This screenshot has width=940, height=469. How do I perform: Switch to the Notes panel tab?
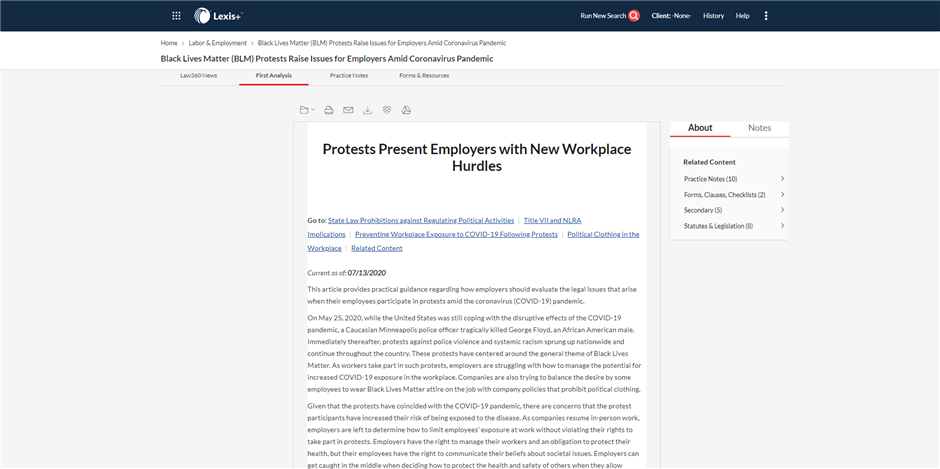(759, 128)
